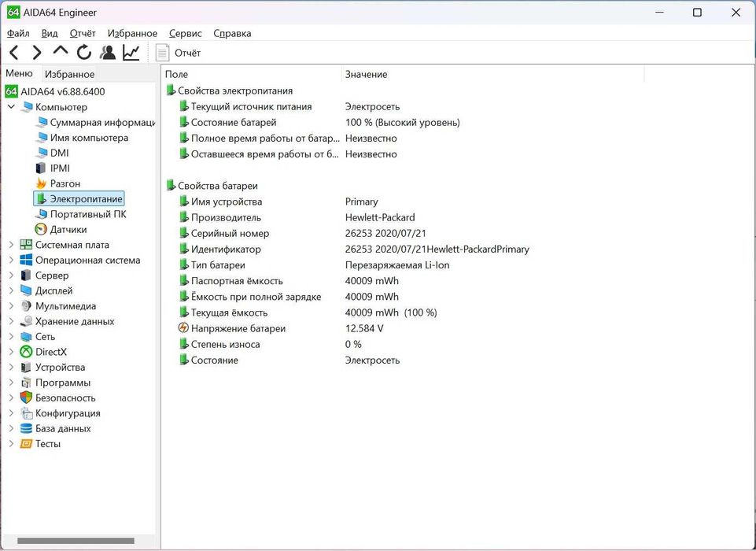
Task: Click the Перезаряжаемая Li-Ion value
Action: pos(397,265)
